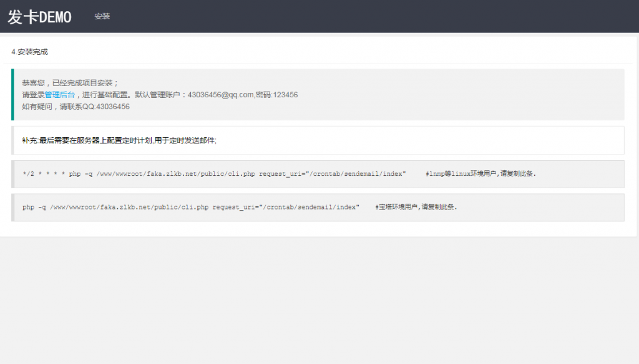Click the #宝塔环境用户 comment text
This screenshot has width=639, height=364.
[416, 208]
